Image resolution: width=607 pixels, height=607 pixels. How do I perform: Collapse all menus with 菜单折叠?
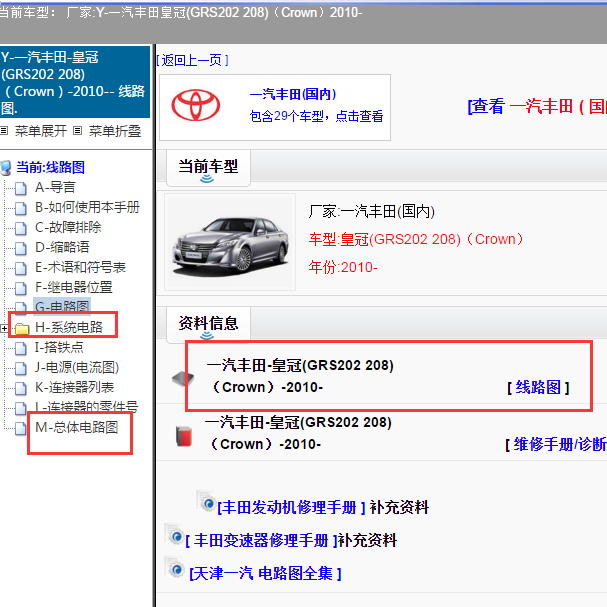pos(115,131)
